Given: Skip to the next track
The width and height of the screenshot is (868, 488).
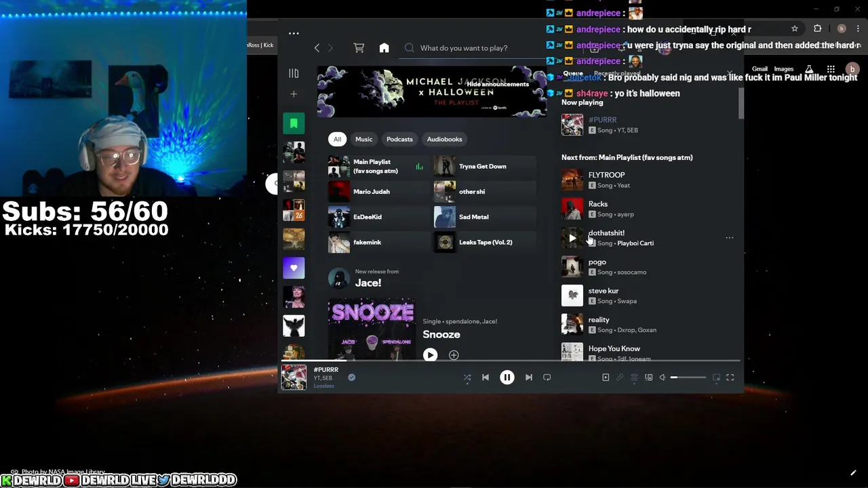Looking at the screenshot, I should [x=529, y=378].
